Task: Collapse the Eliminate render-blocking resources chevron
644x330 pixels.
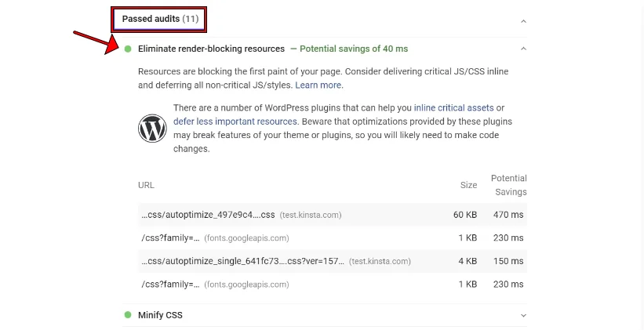Action: 523,49
